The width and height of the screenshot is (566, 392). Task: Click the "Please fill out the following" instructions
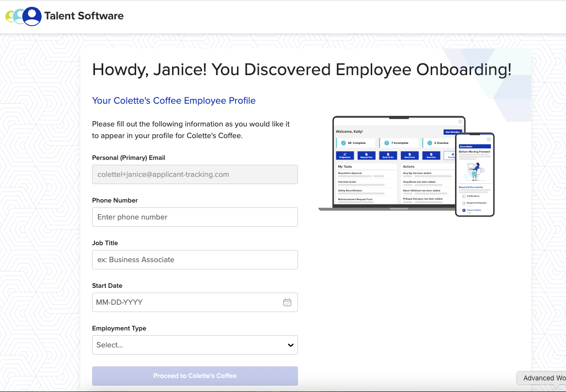click(191, 129)
